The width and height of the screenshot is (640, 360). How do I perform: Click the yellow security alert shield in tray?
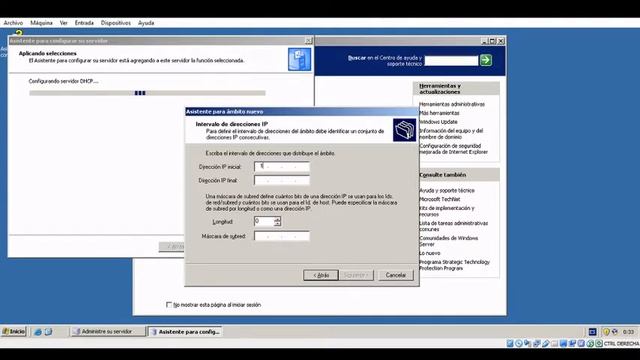click(x=607, y=332)
